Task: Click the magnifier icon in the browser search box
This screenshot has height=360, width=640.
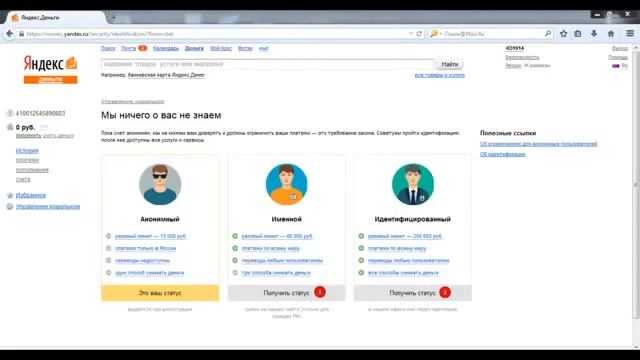Action: pyautogui.click(x=547, y=34)
